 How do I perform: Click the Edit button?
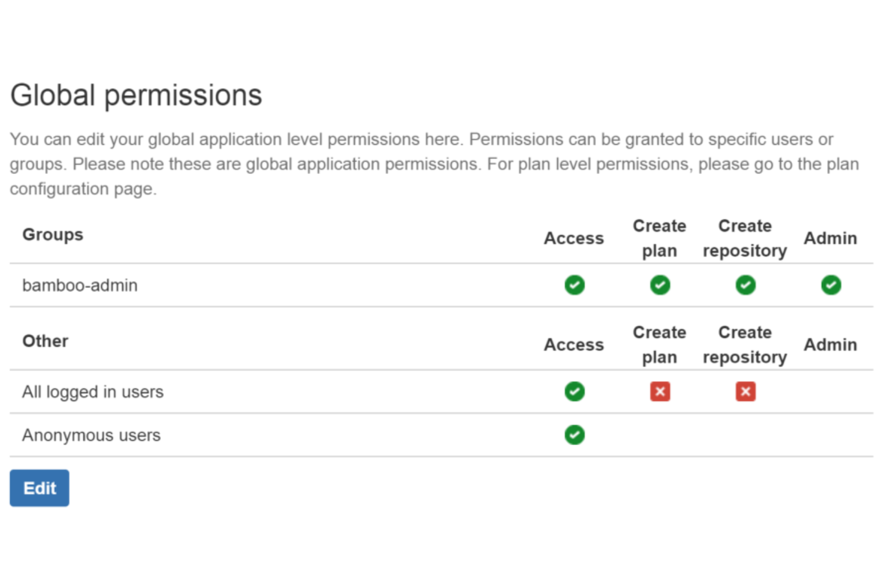(x=39, y=487)
